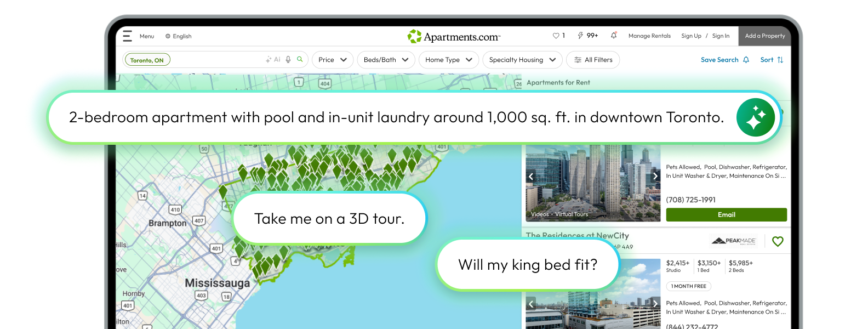This screenshot has width=868, height=329.
Task: Open the Price dropdown filter
Action: click(333, 60)
